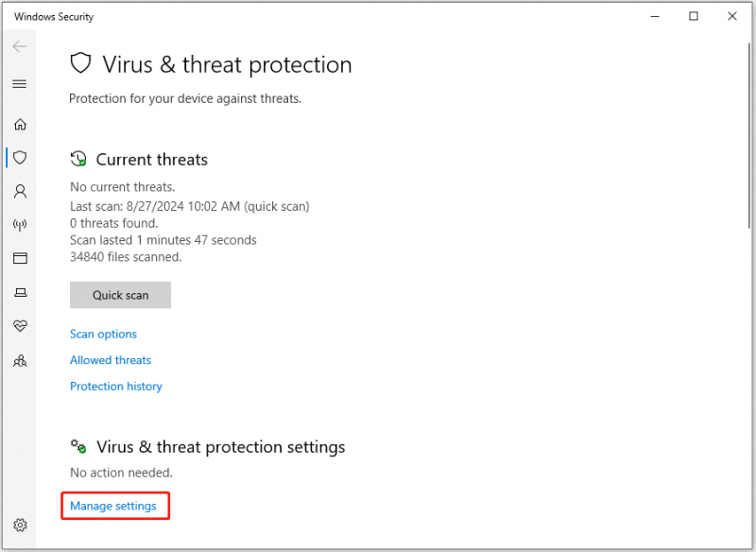Screen dimensions: 756x552
Task: Open App & browser control icon
Action: pos(20,258)
